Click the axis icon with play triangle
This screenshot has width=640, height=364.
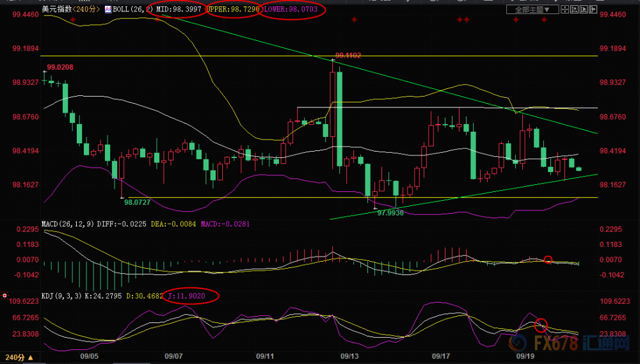[x=584, y=9]
